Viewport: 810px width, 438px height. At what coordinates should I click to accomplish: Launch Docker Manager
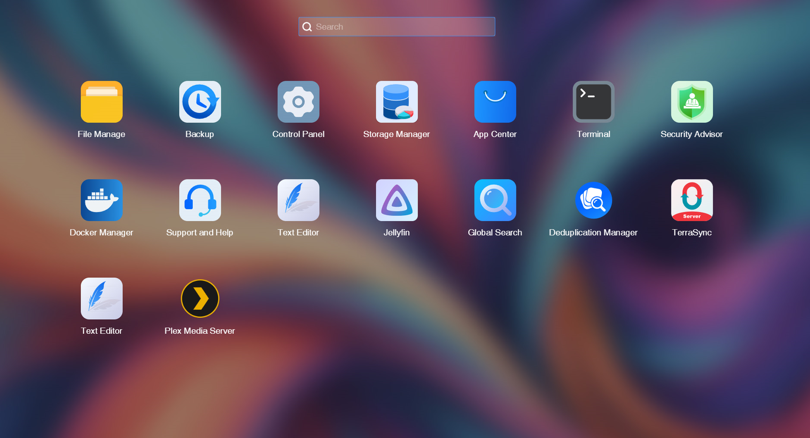click(101, 200)
